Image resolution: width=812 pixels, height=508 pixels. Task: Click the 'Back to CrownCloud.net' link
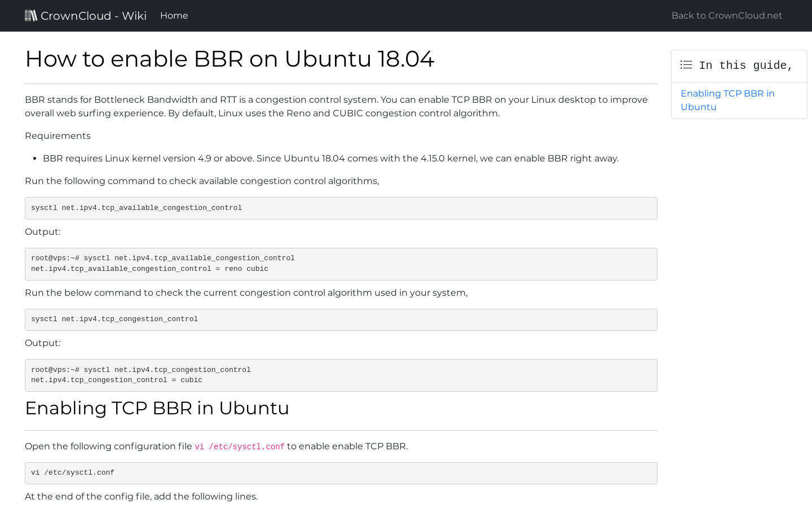[x=726, y=15]
